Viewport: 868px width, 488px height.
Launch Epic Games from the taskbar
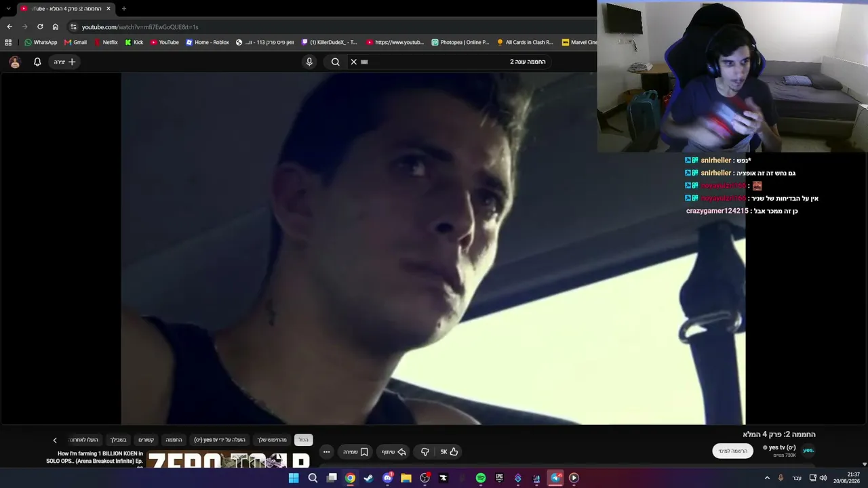499,478
